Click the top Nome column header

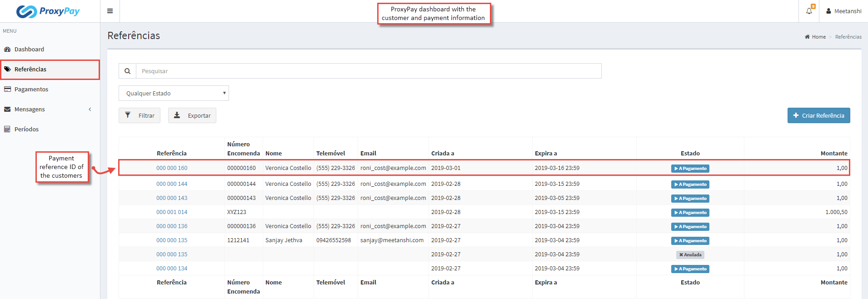tap(274, 154)
